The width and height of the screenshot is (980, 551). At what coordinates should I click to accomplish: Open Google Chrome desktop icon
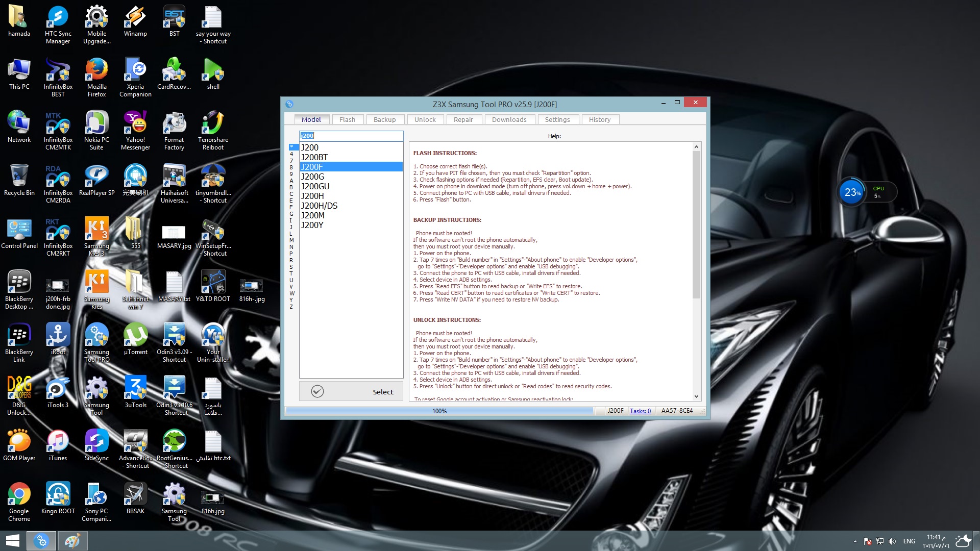click(19, 503)
